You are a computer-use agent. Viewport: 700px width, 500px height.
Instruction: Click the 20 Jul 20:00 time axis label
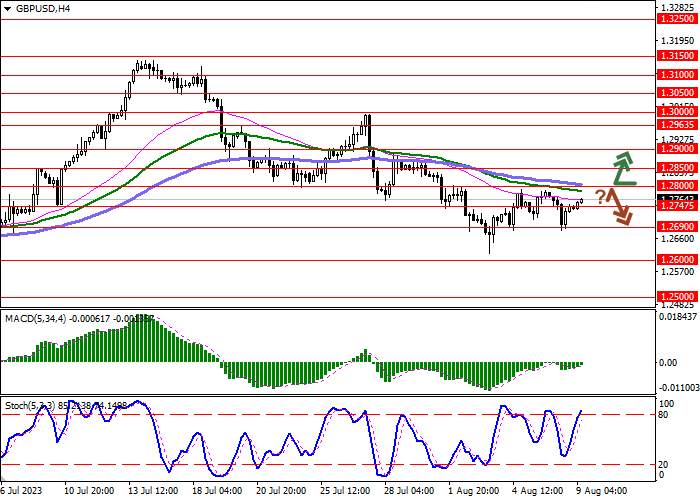coord(283,491)
